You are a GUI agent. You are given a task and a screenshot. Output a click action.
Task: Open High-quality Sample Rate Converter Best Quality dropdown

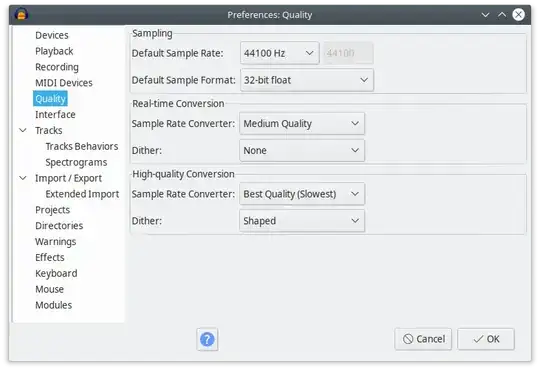tap(302, 194)
